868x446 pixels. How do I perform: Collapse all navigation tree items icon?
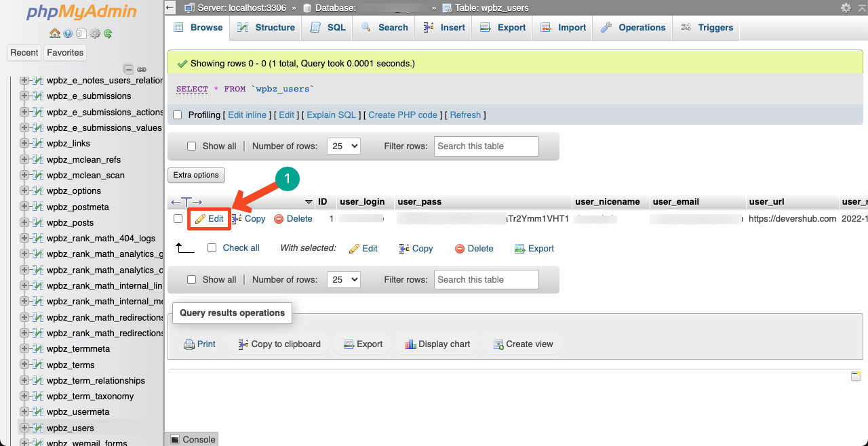point(128,69)
